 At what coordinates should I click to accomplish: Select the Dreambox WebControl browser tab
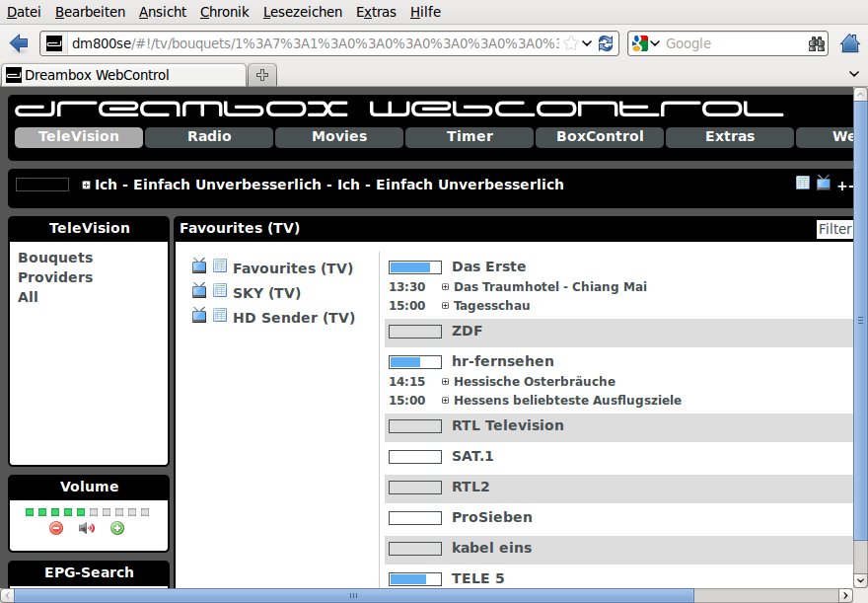(124, 75)
